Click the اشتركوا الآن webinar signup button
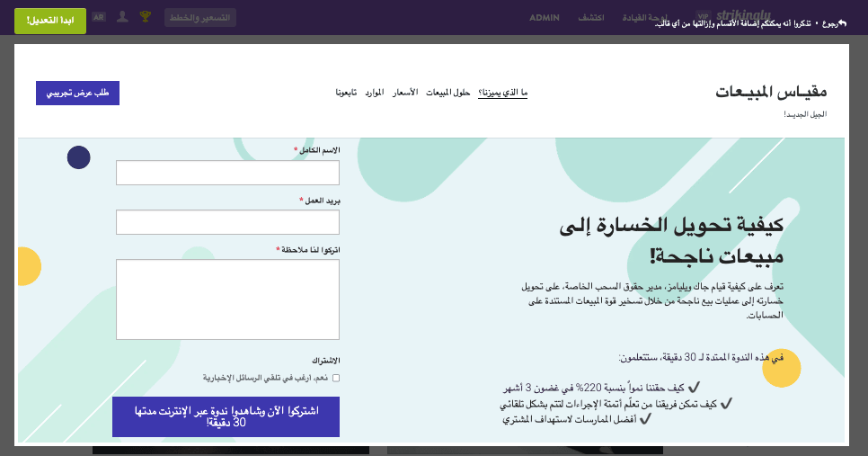Screen dimensions: 868x456 (226, 416)
